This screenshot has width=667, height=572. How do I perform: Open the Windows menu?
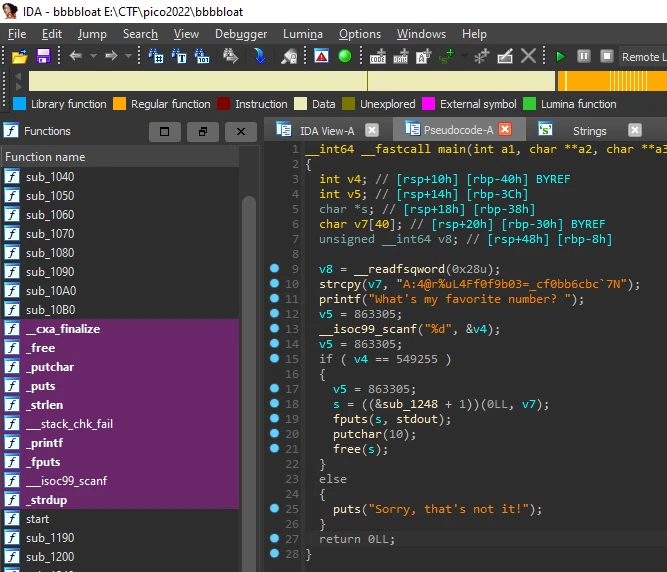click(x=421, y=34)
